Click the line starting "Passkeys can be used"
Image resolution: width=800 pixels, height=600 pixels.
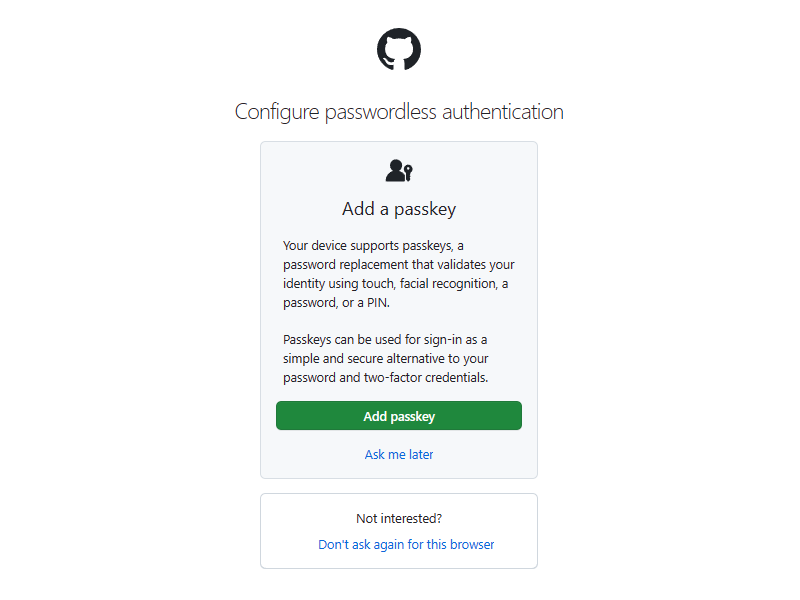point(385,339)
